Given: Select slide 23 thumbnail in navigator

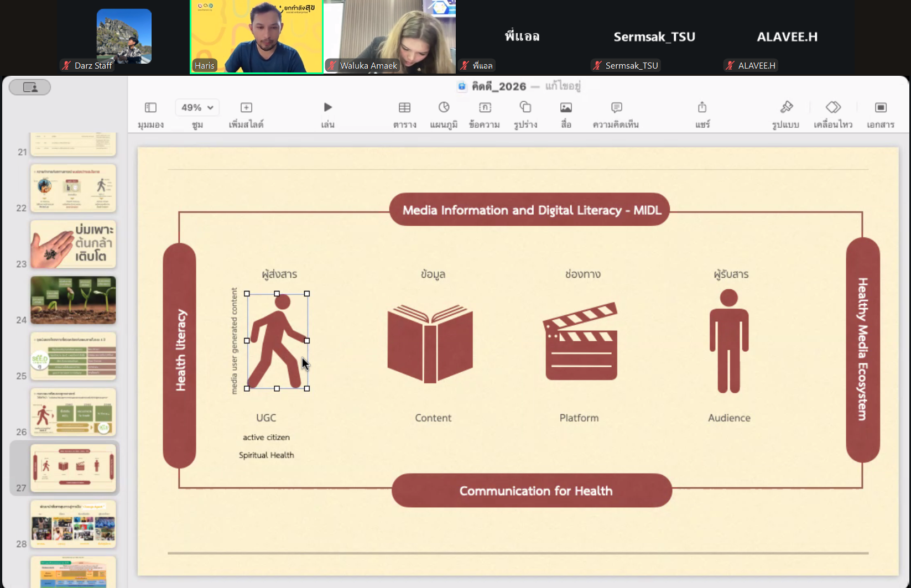Looking at the screenshot, I should pyautogui.click(x=73, y=244).
